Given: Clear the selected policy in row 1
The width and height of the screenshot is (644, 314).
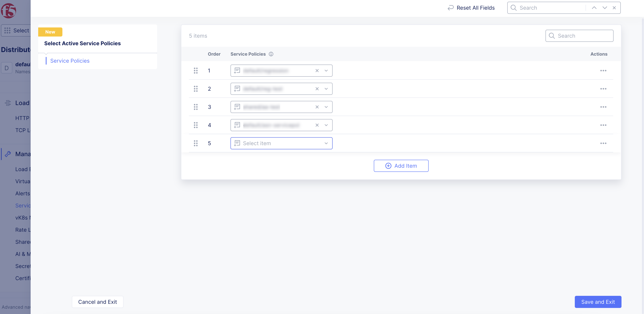Looking at the screenshot, I should click(x=317, y=71).
